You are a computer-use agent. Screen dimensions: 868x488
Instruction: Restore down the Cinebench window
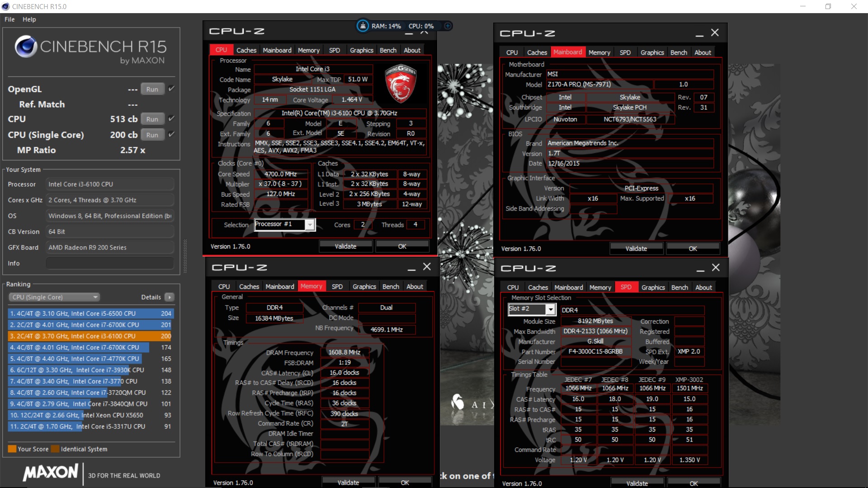coord(828,6)
